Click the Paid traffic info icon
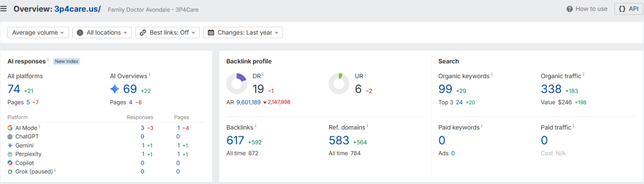The width and height of the screenshot is (644, 184). pyautogui.click(x=573, y=126)
